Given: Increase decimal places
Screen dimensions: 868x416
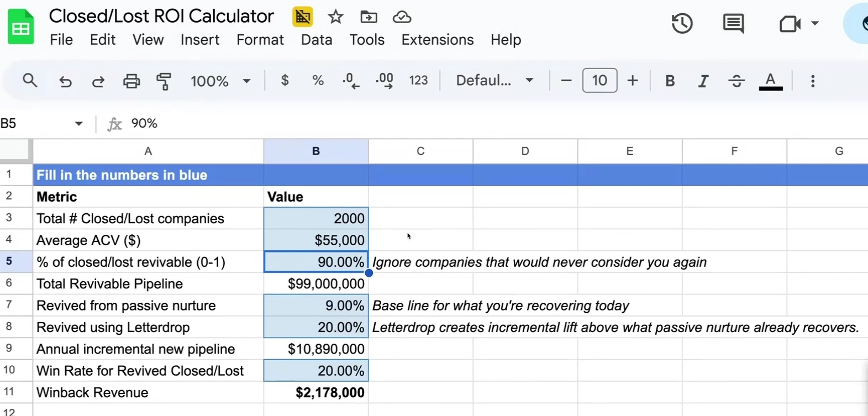Looking at the screenshot, I should (x=385, y=81).
